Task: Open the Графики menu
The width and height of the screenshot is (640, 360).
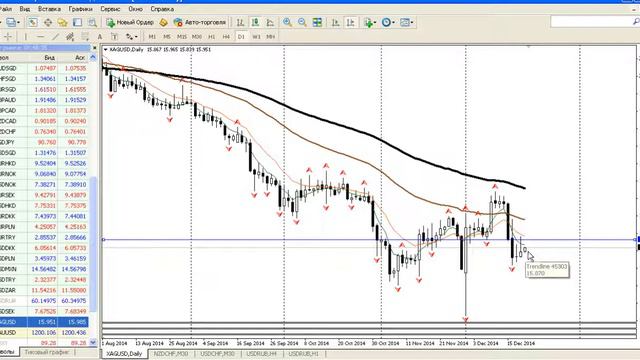Action: click(80, 9)
